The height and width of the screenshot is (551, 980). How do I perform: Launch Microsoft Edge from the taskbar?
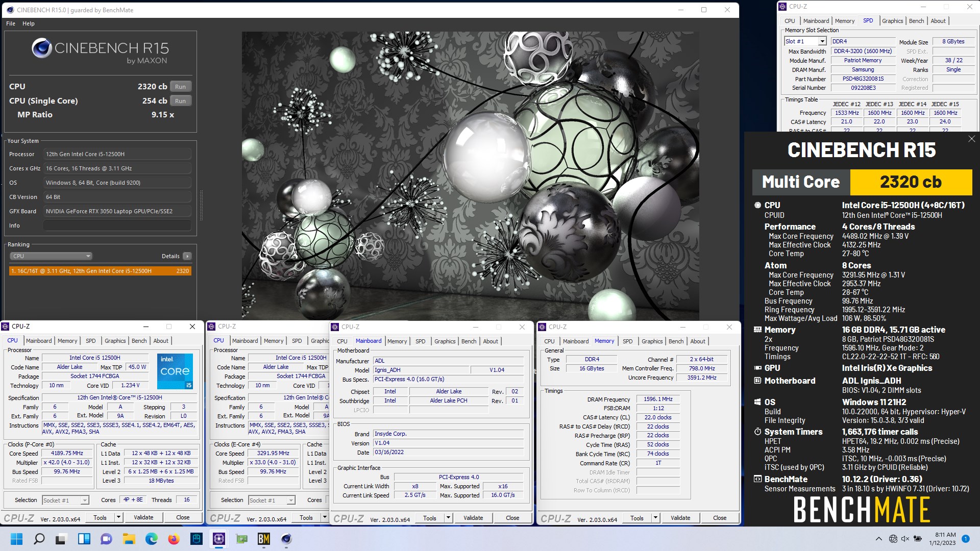151,539
